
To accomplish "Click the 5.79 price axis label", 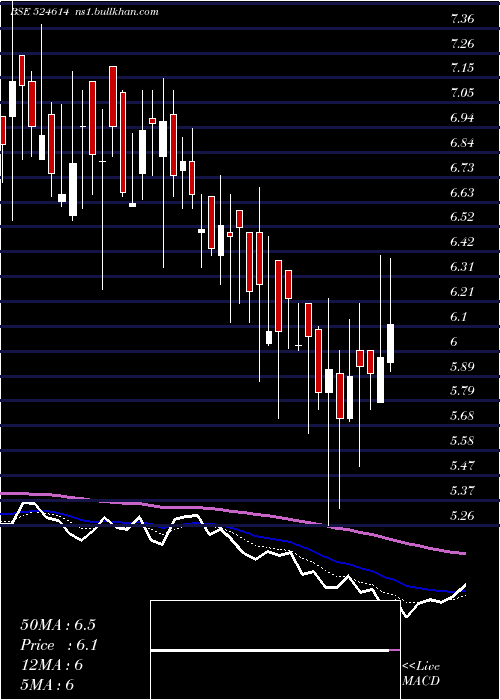I will [x=462, y=392].
